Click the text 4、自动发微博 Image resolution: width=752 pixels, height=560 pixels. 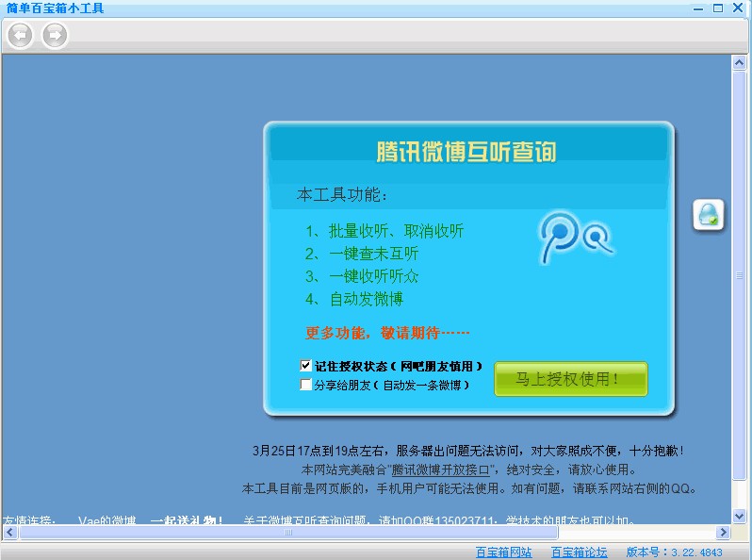click(x=354, y=299)
